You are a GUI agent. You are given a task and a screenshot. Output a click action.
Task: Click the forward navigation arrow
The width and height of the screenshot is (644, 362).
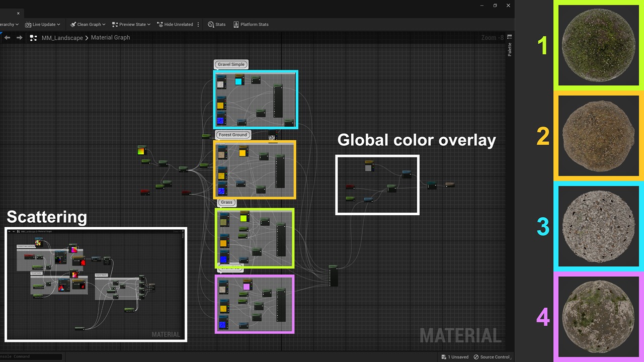click(x=19, y=37)
